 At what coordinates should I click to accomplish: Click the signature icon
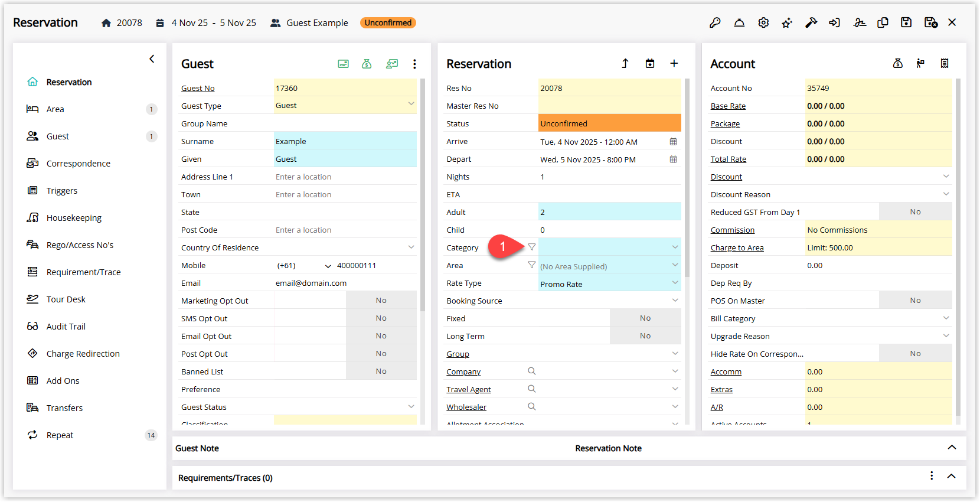click(x=860, y=22)
